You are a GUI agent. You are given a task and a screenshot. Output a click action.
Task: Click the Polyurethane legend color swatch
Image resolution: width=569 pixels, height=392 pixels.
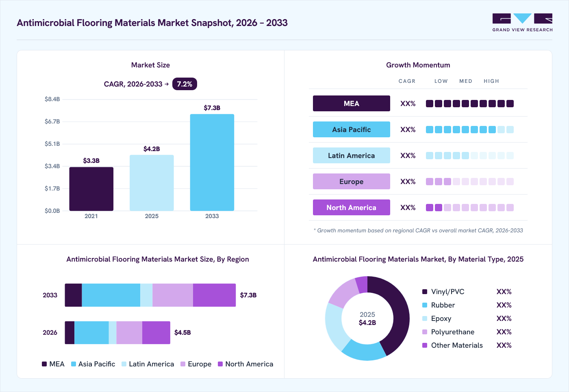pos(425,332)
